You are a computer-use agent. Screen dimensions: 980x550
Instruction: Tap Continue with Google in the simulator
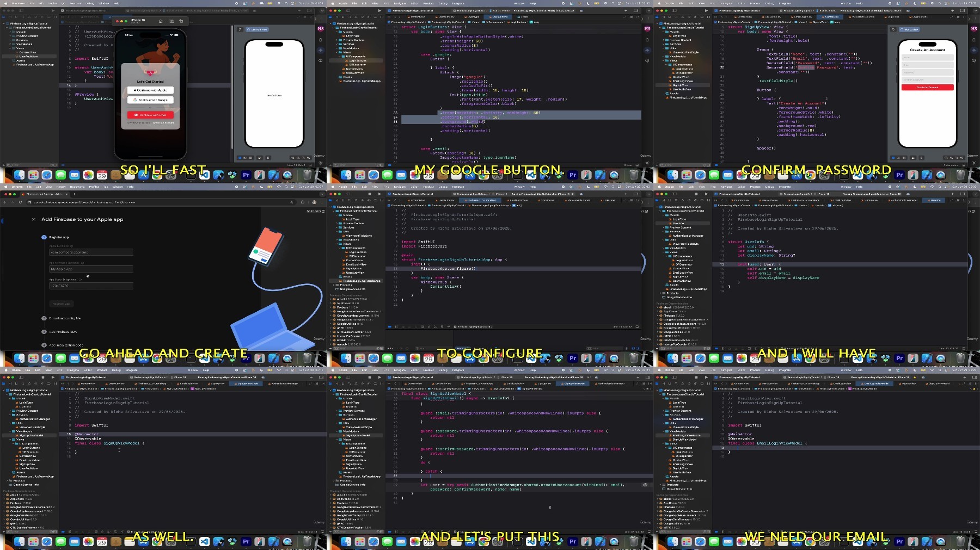150,100
